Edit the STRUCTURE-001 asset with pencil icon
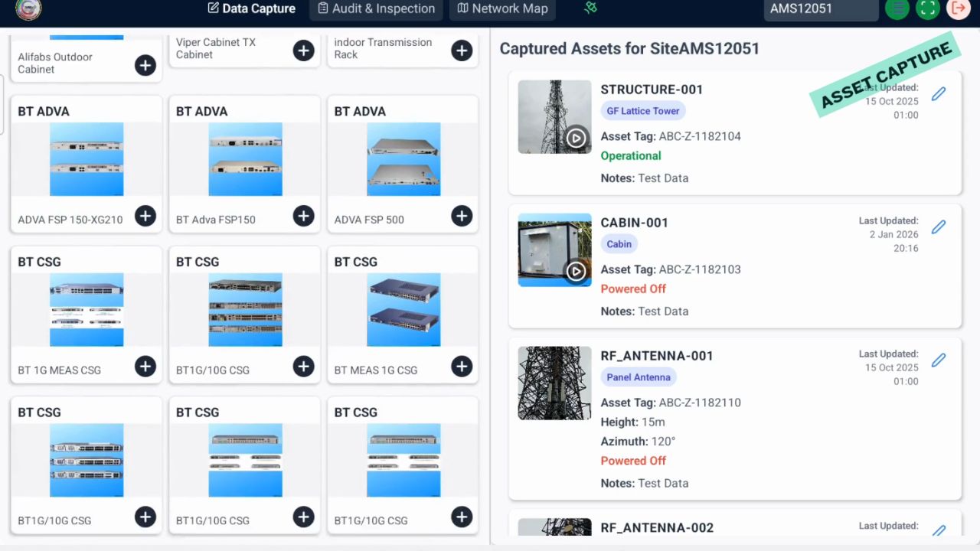This screenshot has width=980, height=551. pos(939,94)
